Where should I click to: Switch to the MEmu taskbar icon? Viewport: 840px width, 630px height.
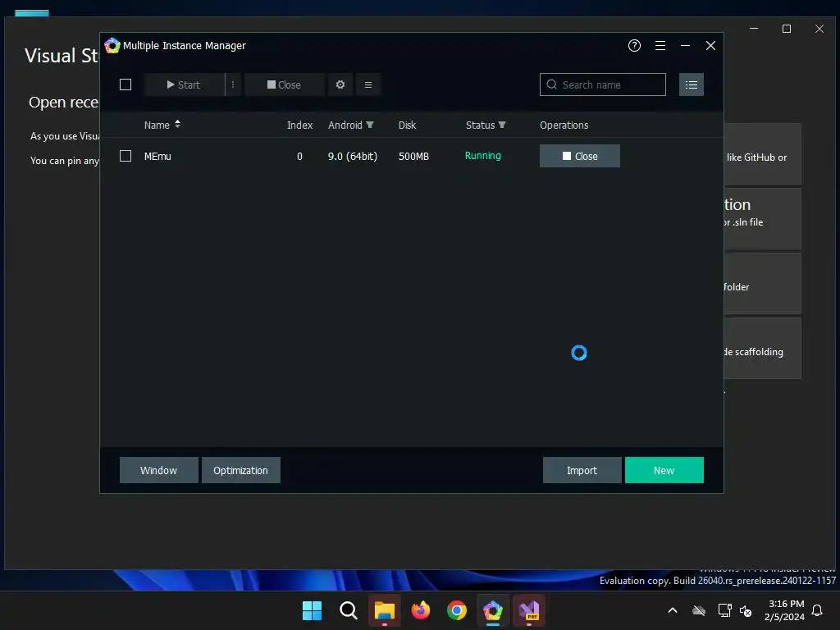click(493, 610)
